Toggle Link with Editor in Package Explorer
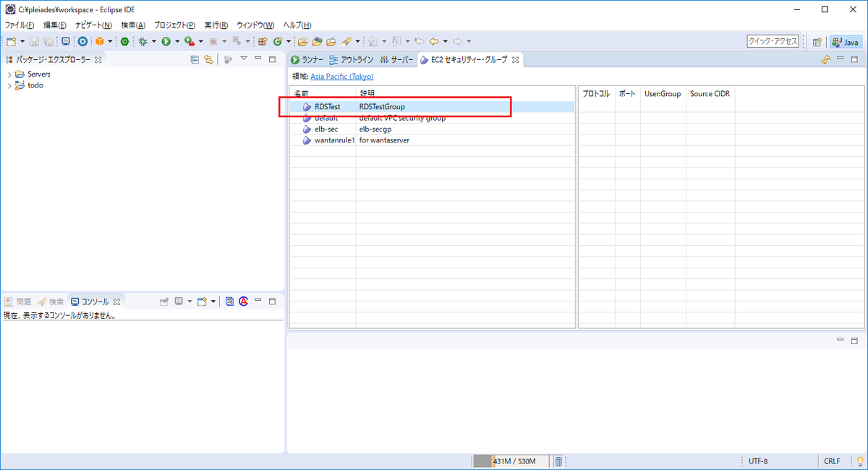This screenshot has width=868, height=470. click(x=208, y=59)
